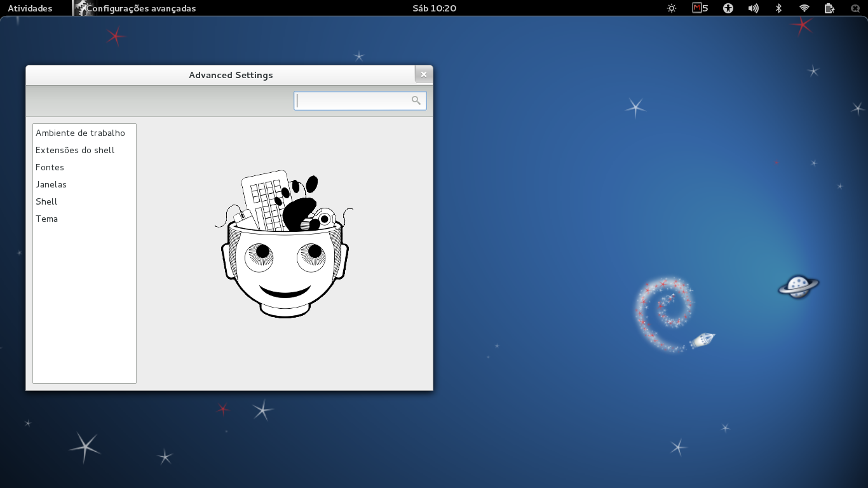The image size is (868, 488).
Task: Open the user session icon at far right
Action: 854,8
